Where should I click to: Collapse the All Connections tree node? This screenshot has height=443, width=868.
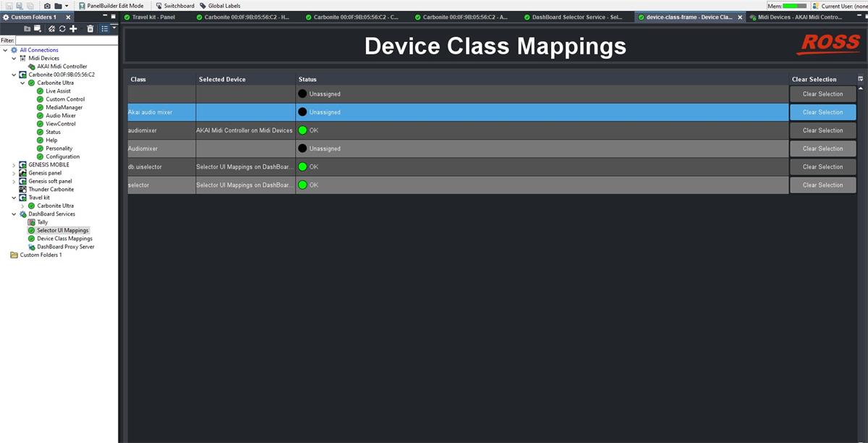pyautogui.click(x=5, y=50)
